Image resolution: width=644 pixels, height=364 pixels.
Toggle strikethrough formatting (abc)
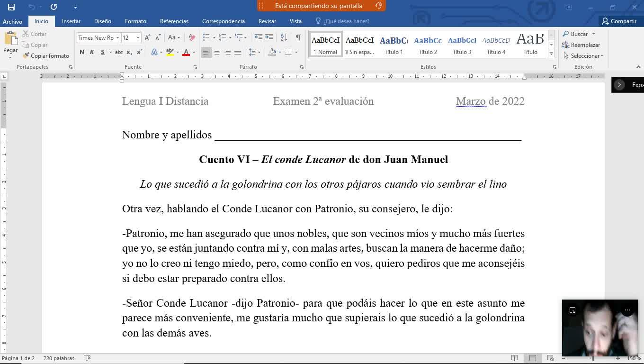pos(119,52)
